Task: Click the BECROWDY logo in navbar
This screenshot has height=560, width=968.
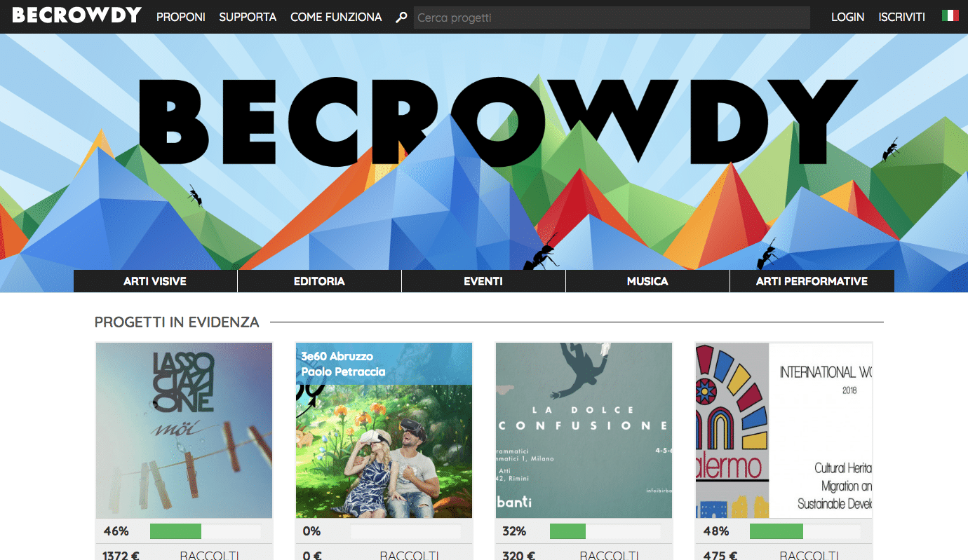Action: (x=76, y=15)
